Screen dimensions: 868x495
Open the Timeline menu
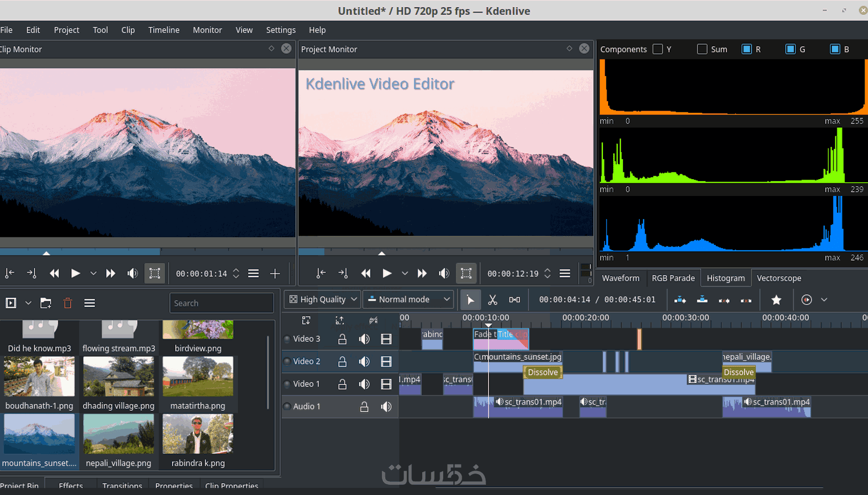164,30
